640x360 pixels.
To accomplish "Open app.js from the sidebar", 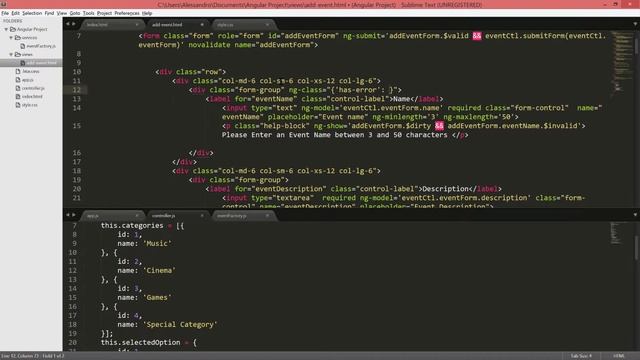I will click(x=28, y=80).
